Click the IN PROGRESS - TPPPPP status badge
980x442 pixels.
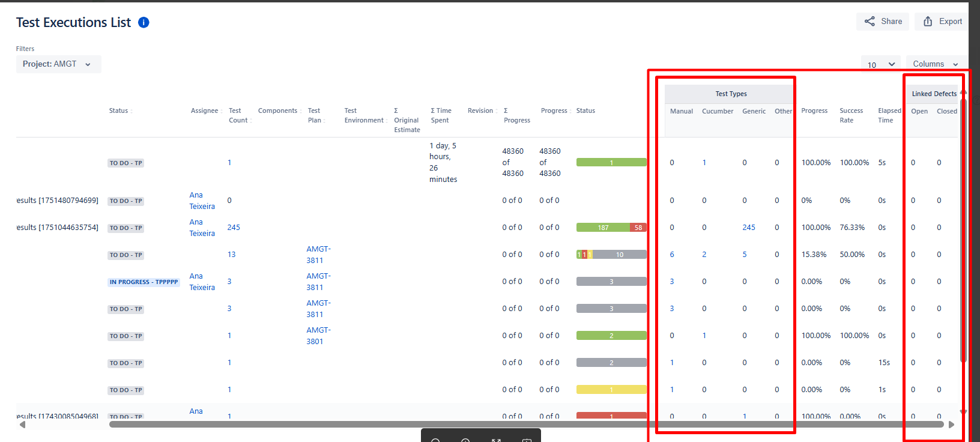pyautogui.click(x=144, y=282)
